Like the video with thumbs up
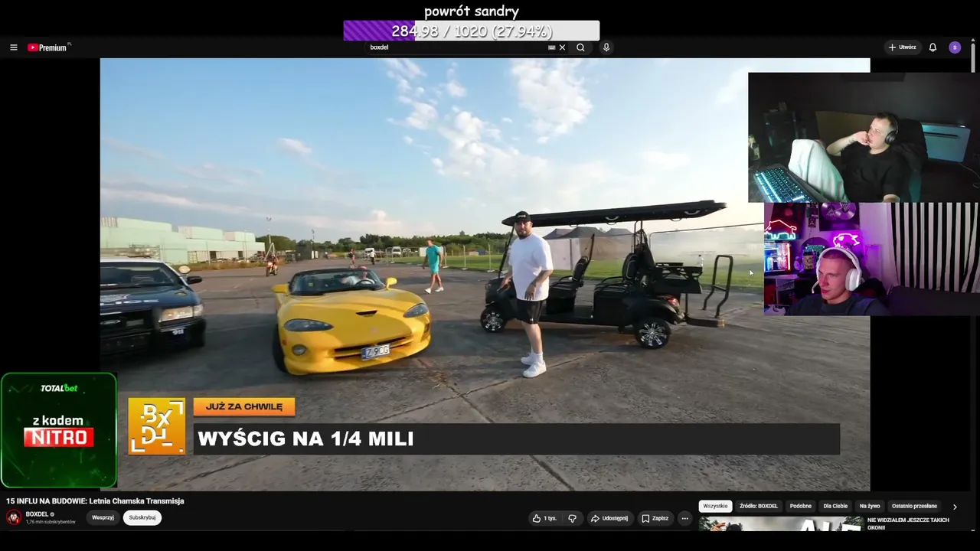980x551 pixels. click(x=544, y=518)
